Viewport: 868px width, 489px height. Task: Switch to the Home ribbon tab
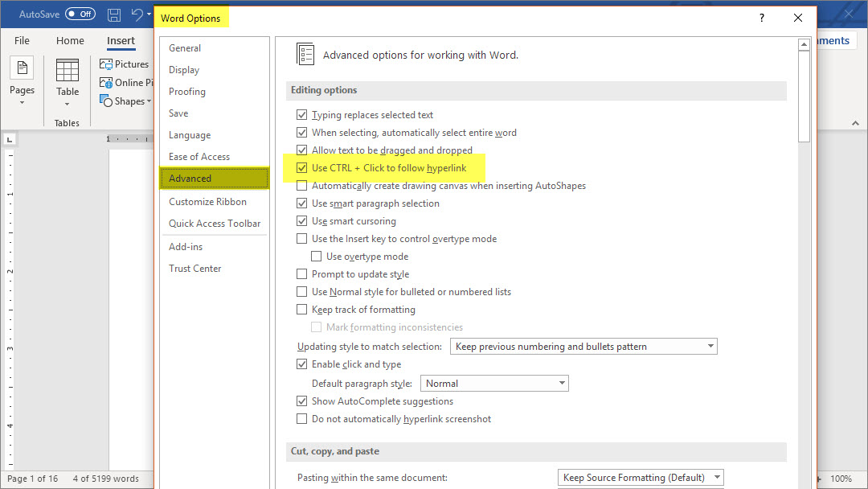(x=70, y=41)
